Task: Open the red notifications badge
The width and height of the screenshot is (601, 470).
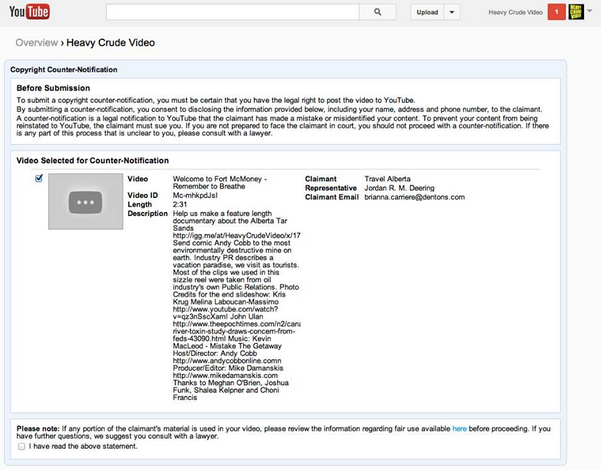Action: click(x=557, y=12)
